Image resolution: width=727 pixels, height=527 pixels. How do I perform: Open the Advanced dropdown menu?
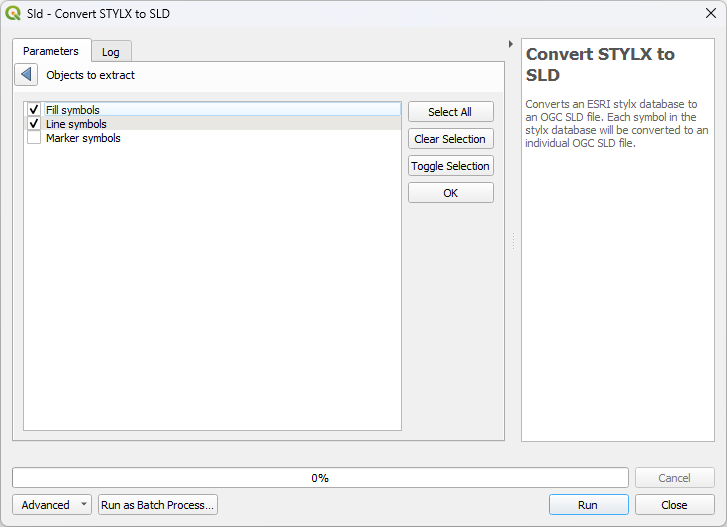click(51, 504)
